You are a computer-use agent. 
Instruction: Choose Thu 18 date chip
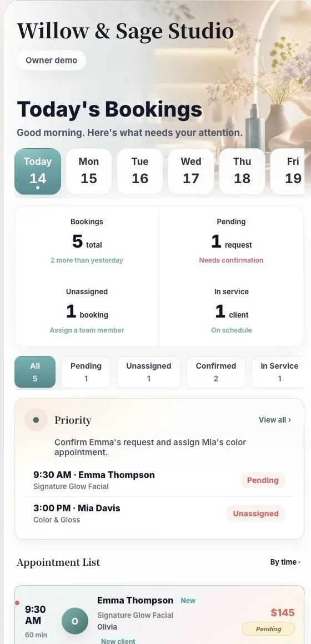click(x=242, y=171)
